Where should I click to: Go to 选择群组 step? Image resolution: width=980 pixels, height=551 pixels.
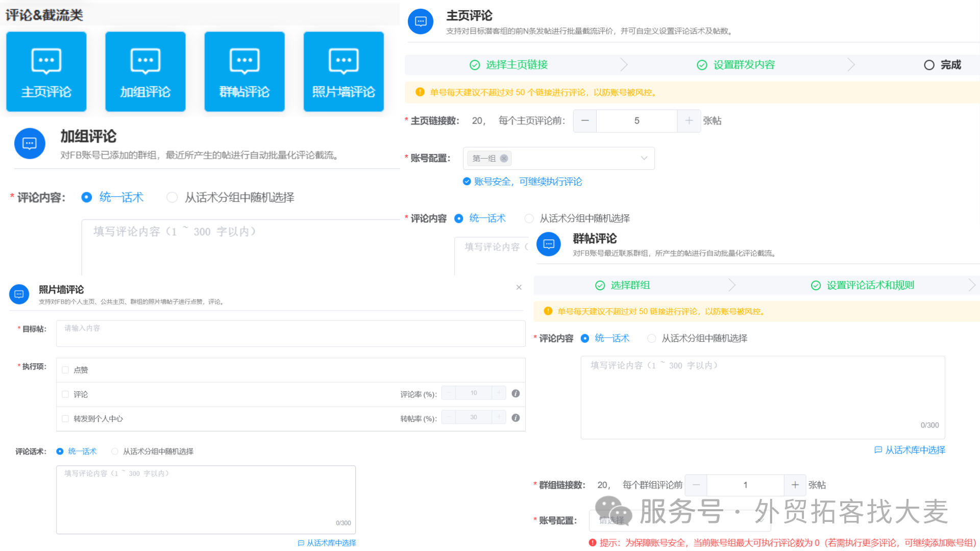[630, 285]
